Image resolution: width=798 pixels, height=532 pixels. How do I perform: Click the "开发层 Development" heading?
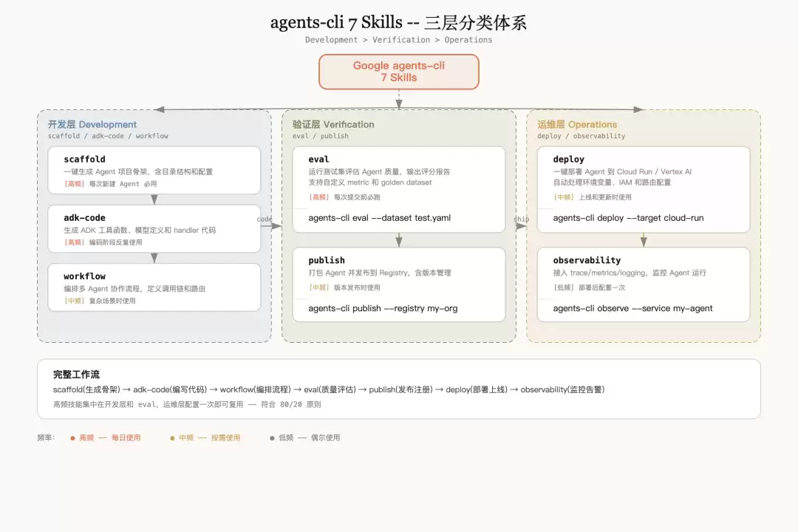pos(92,124)
